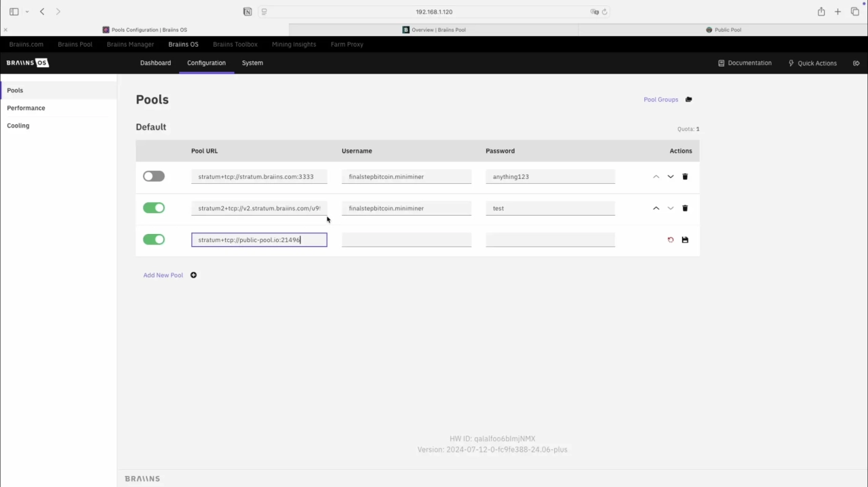This screenshot has height=487, width=868.
Task: Go to Mining Insights in top navigation
Action: pos(294,44)
